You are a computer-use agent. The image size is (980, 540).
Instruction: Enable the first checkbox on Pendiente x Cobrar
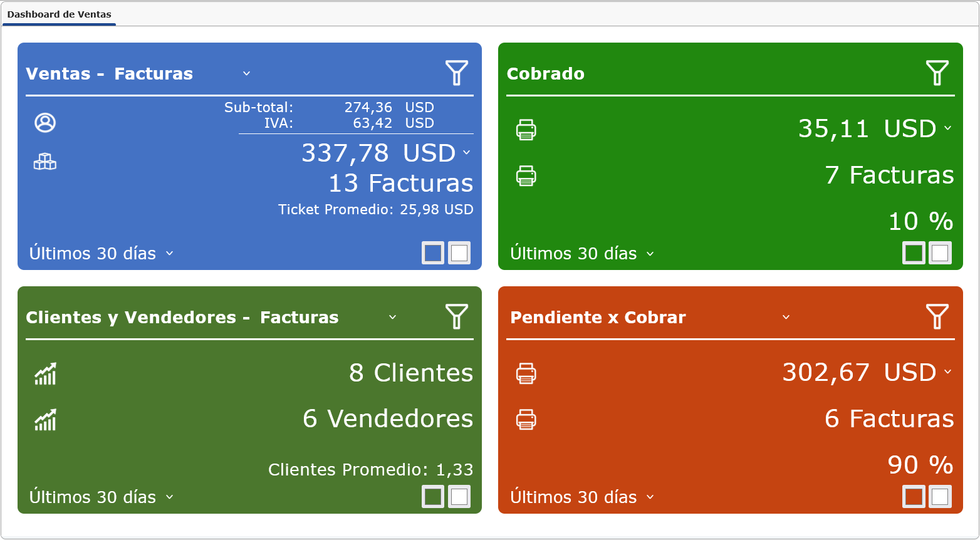tap(914, 496)
